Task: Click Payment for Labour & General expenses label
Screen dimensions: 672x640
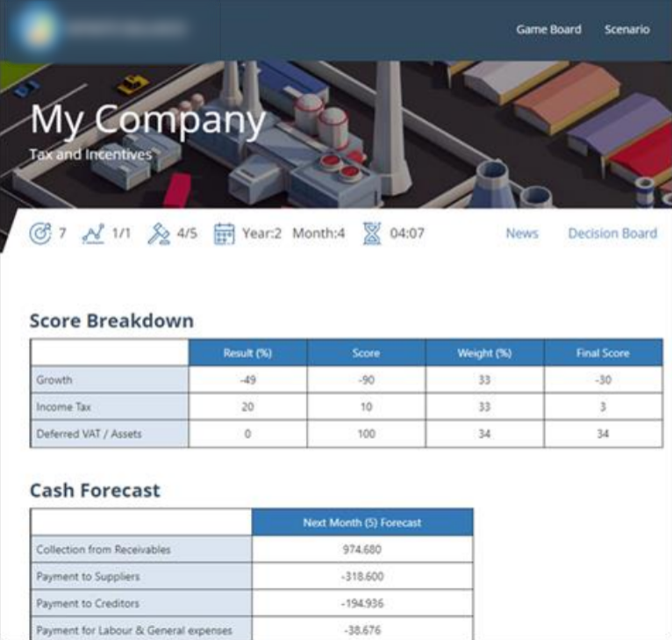Action: pyautogui.click(x=134, y=630)
